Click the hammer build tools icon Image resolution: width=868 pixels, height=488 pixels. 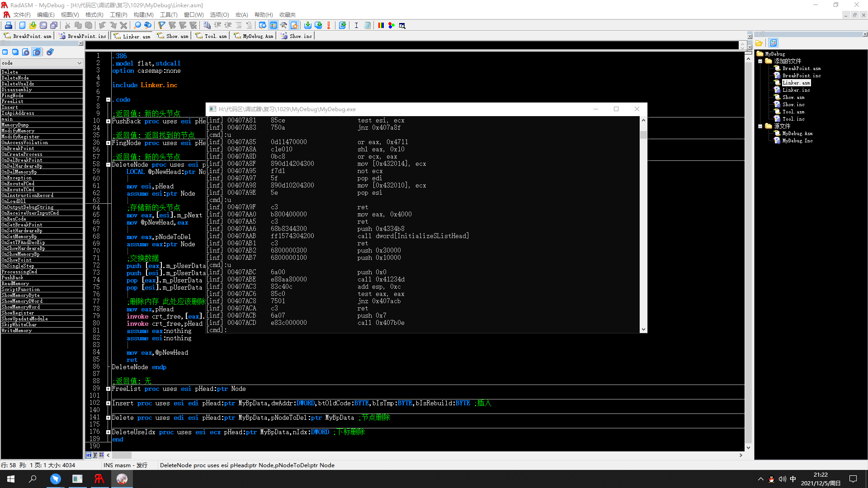click(x=283, y=25)
